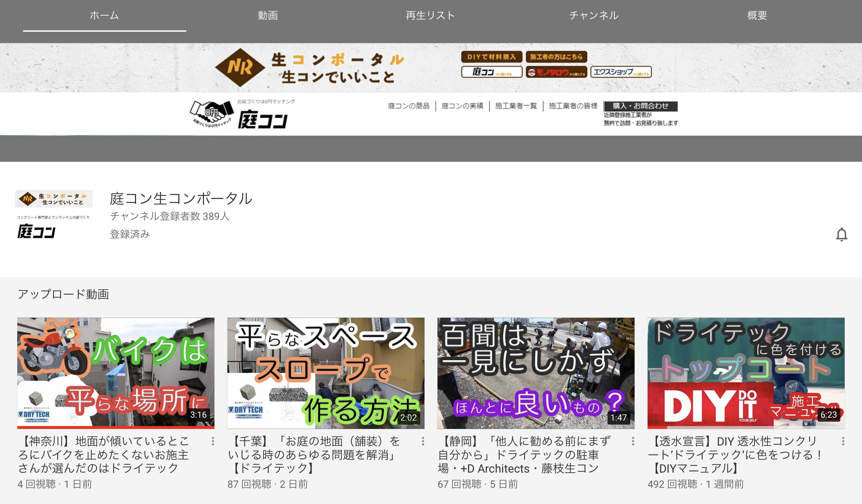
Task: Click the 庭コン shop link in banner
Action: tap(492, 72)
